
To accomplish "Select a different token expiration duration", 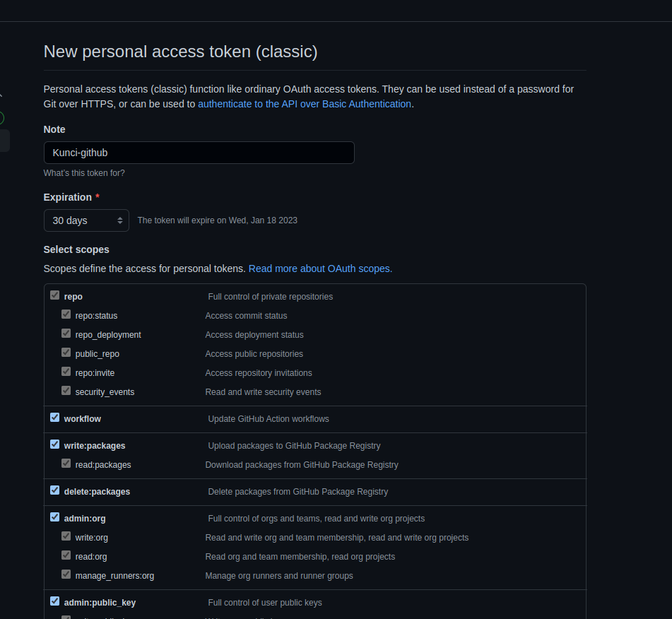I will (86, 220).
